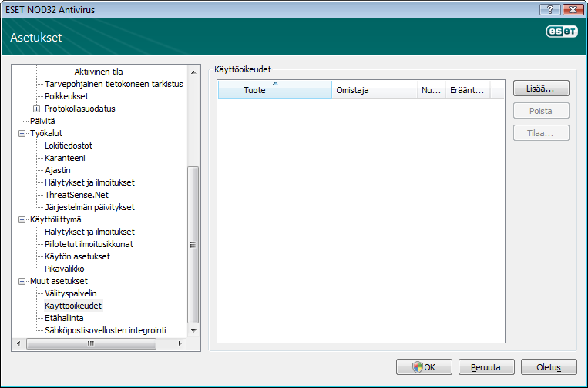Sort the license list by Tuote column
The image size is (588, 388).
click(x=275, y=89)
